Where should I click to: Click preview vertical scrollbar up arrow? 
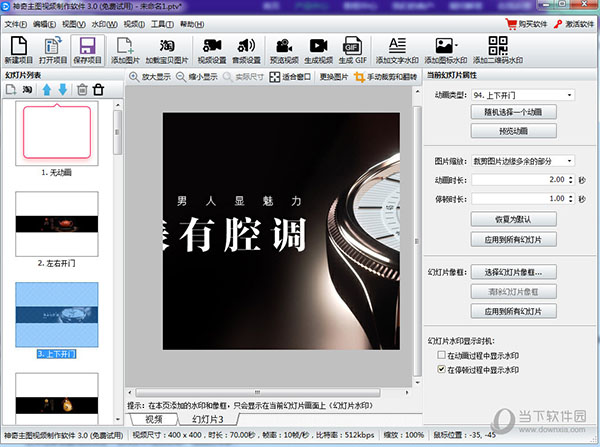(x=417, y=91)
